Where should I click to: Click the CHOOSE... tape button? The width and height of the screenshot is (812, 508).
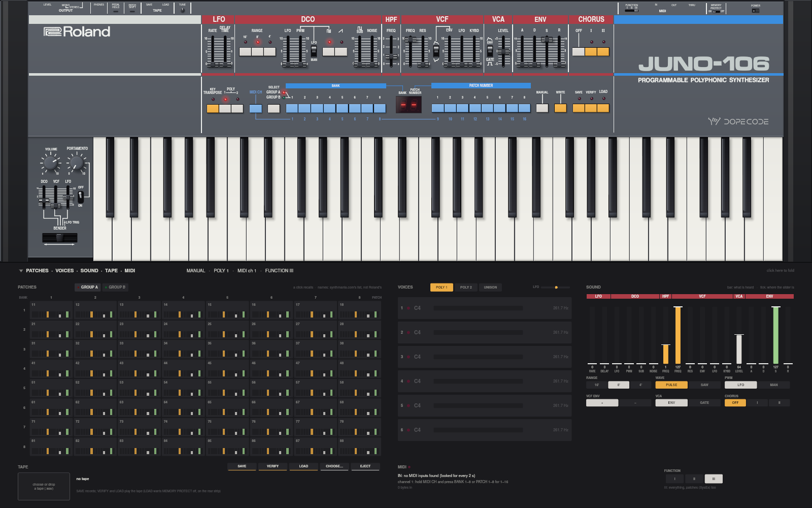click(334, 466)
